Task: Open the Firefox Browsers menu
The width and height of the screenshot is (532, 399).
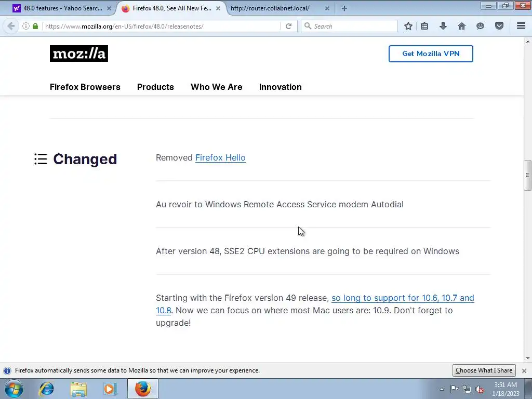Action: (85, 87)
